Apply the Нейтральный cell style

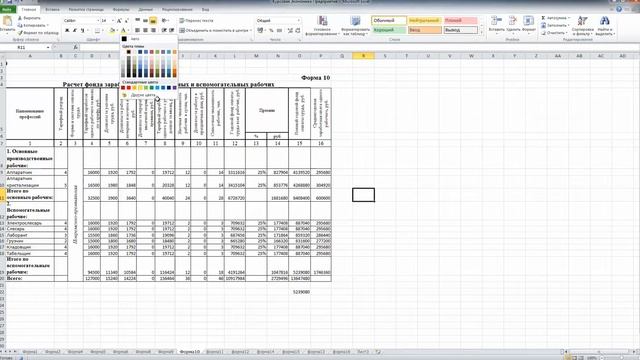(424, 20)
